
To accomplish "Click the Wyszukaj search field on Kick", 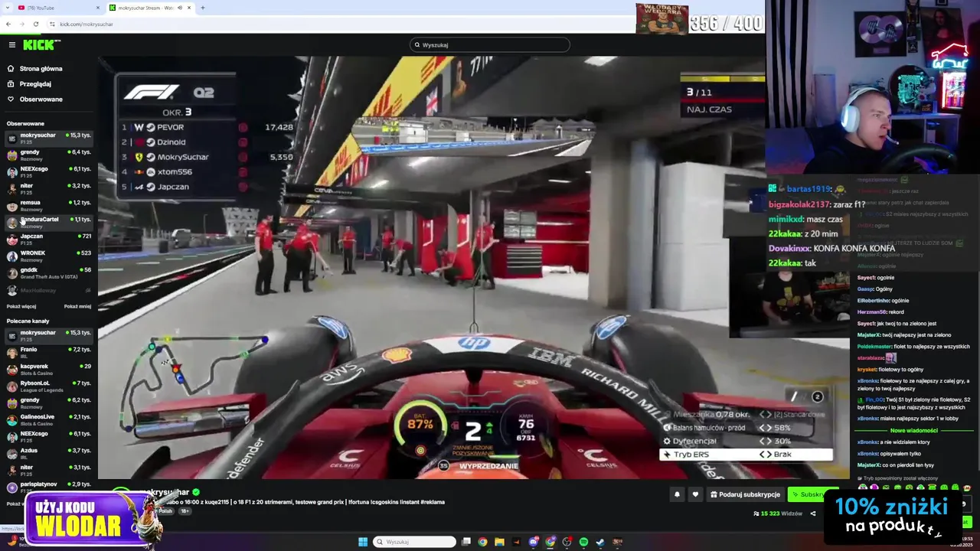I will tap(489, 45).
